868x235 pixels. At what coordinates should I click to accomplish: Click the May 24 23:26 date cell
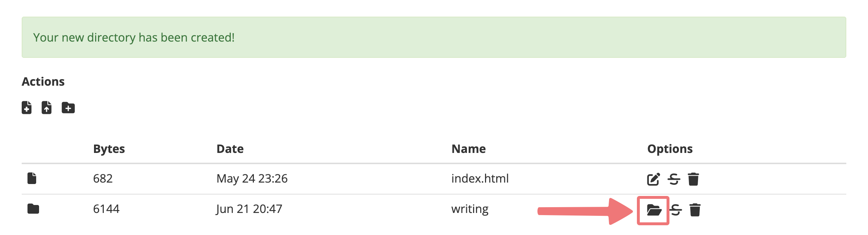click(252, 178)
